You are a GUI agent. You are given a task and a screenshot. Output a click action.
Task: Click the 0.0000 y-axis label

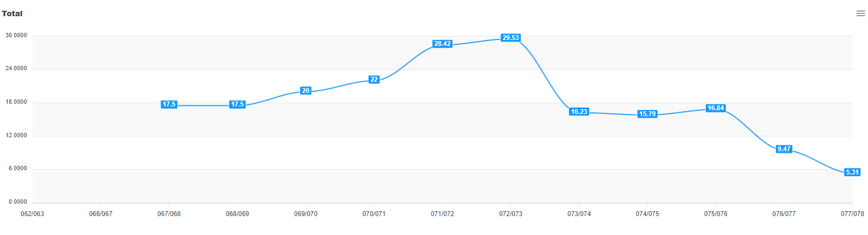18,202
